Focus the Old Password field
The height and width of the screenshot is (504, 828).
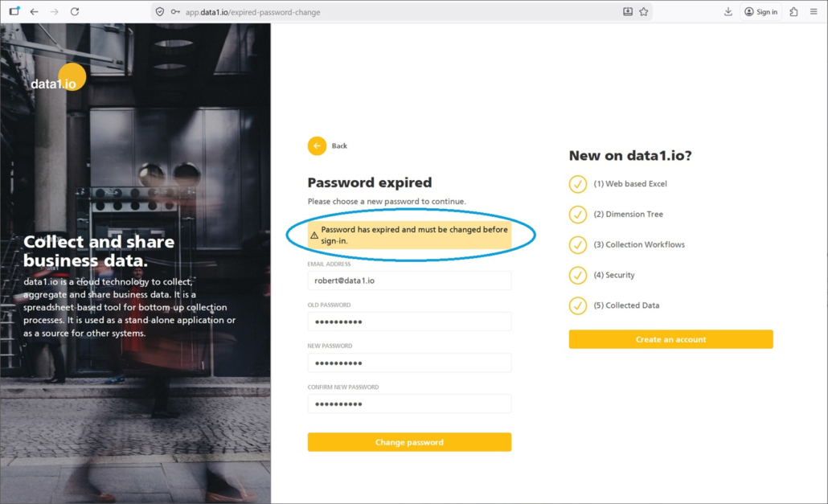pyautogui.click(x=409, y=322)
